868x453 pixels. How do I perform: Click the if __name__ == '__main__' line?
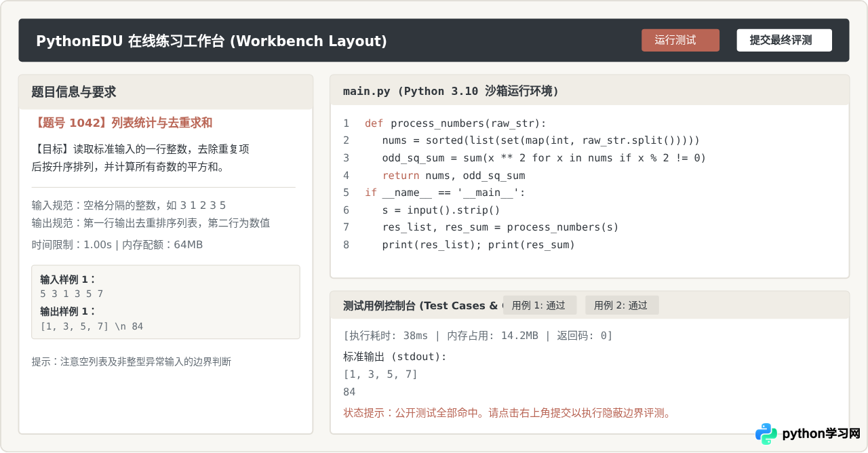[x=445, y=193]
